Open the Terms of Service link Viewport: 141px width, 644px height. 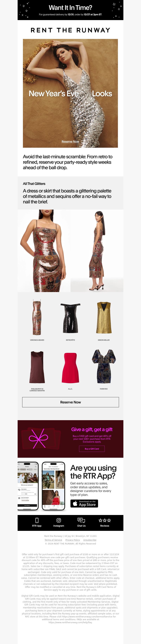[53, 540]
